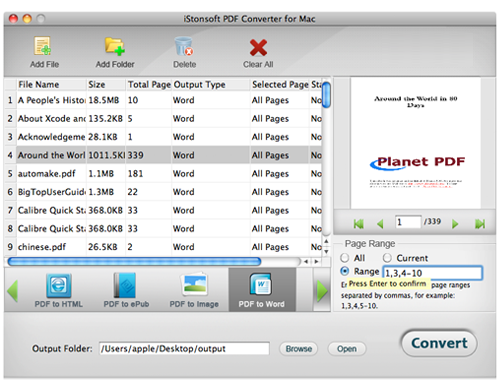Go to next preview page
500x388 pixels.
(x=455, y=224)
